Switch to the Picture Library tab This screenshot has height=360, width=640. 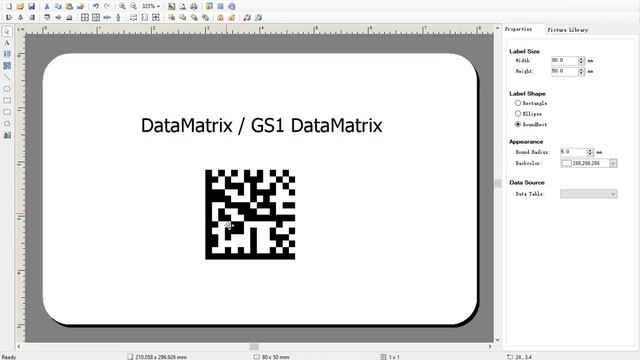(x=567, y=30)
